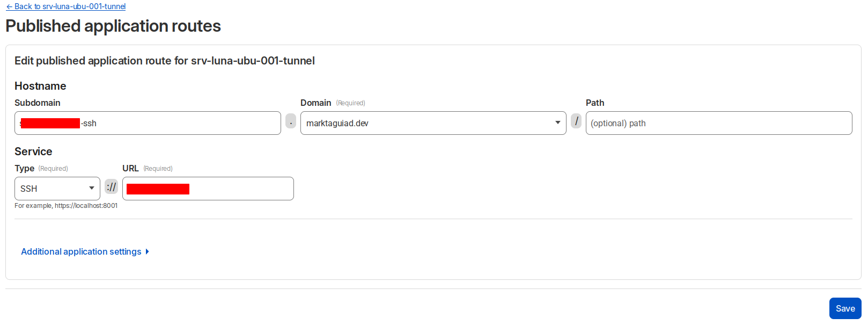Expand Additional application settings
This screenshot has width=868, height=332.
(x=81, y=251)
